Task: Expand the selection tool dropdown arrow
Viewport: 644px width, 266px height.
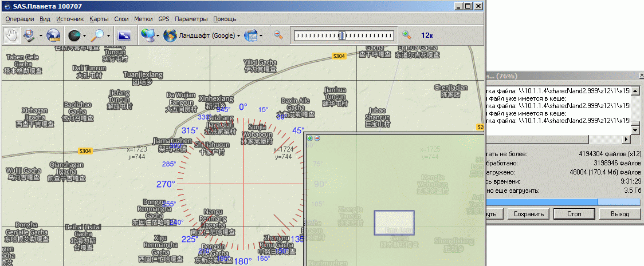Action: (41, 35)
